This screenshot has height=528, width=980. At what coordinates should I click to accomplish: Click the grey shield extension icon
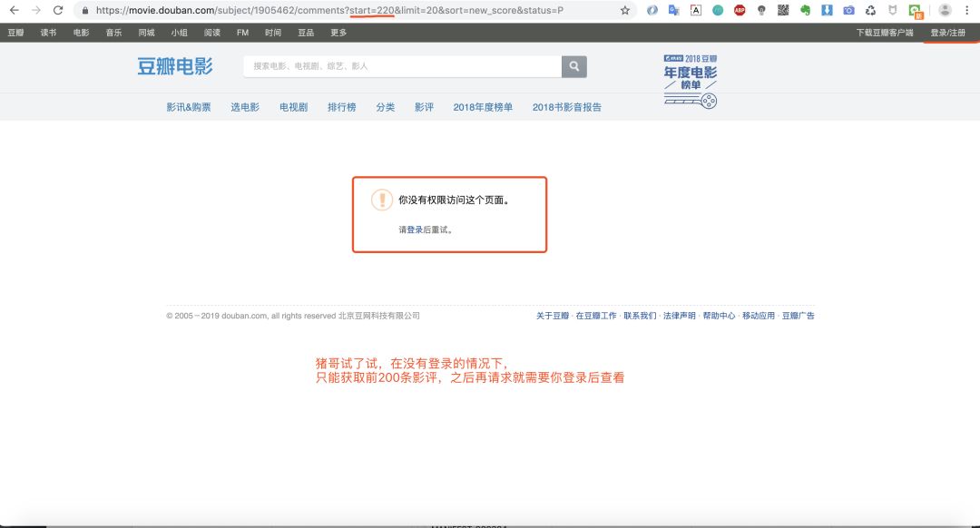click(x=893, y=10)
